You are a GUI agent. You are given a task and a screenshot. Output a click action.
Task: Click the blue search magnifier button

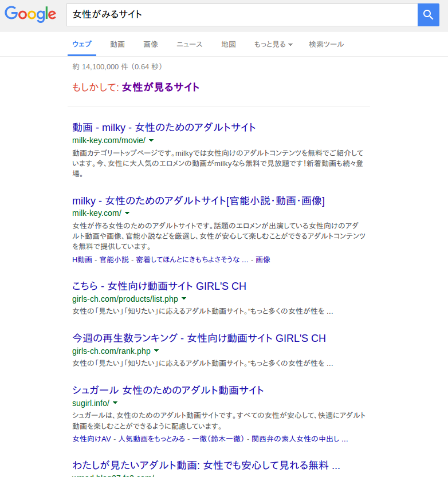click(428, 15)
